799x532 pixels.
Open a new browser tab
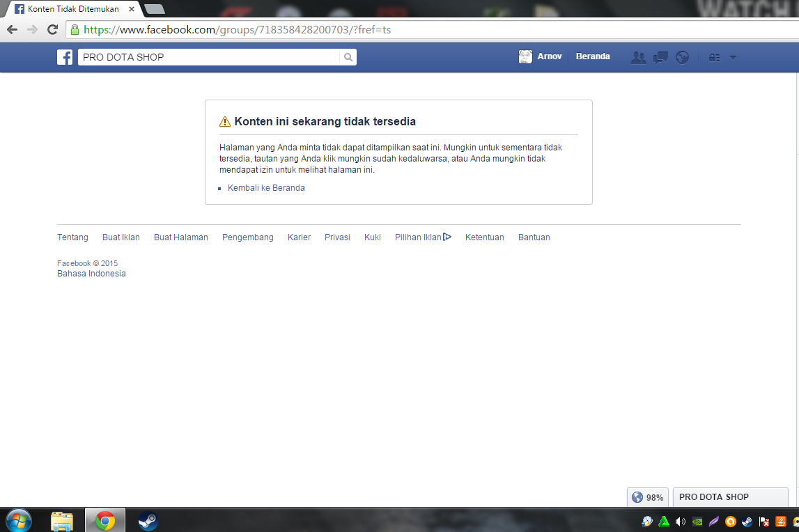[x=155, y=9]
